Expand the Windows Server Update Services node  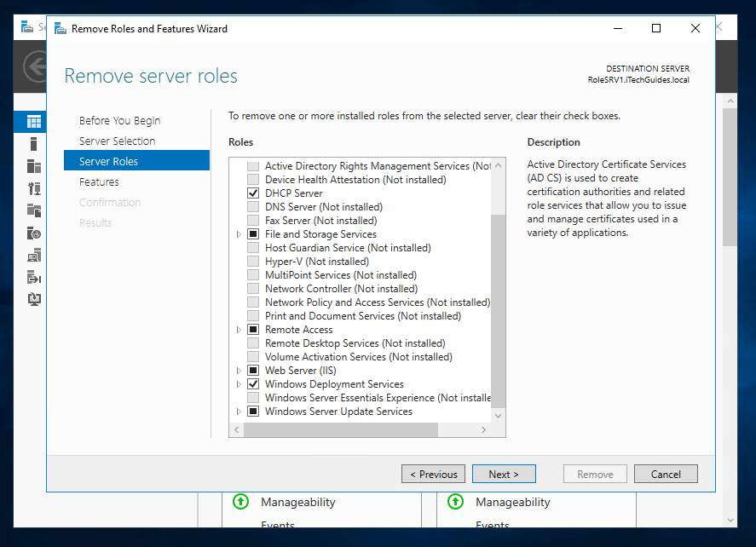[238, 411]
